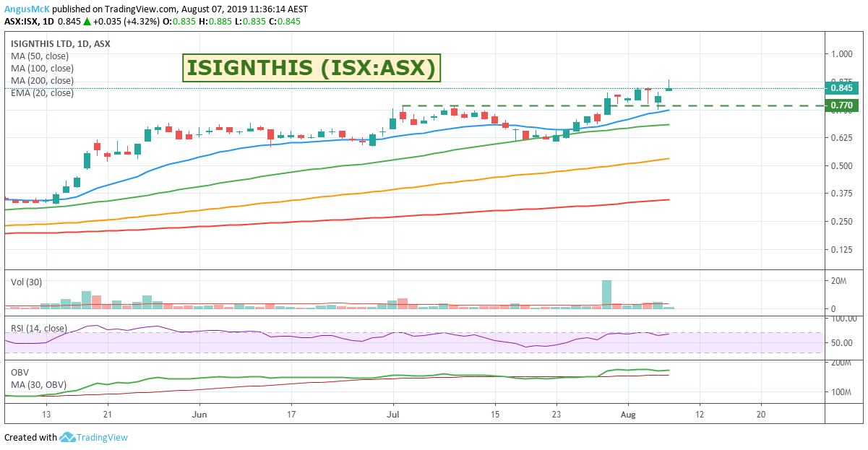868x450 pixels.
Task: Click the 0.625 price axis label
Action: click(x=841, y=137)
